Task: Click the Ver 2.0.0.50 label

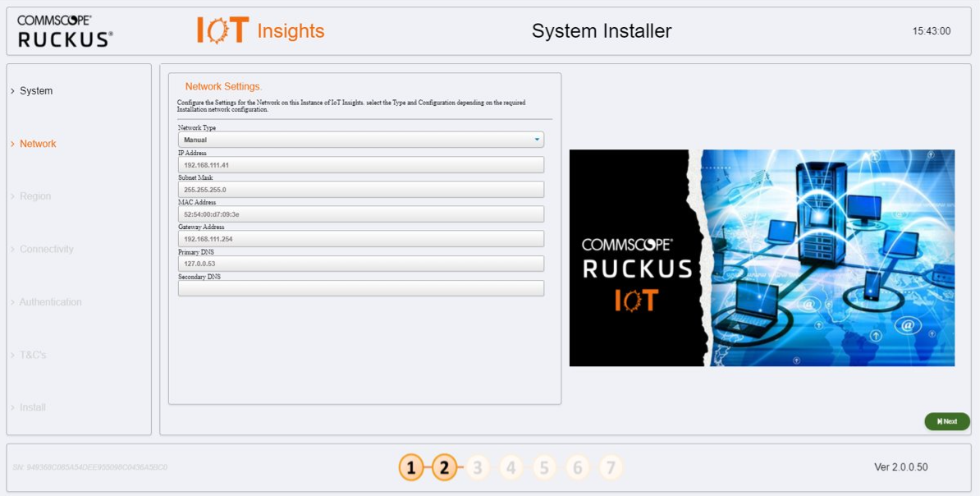Action: [900, 467]
